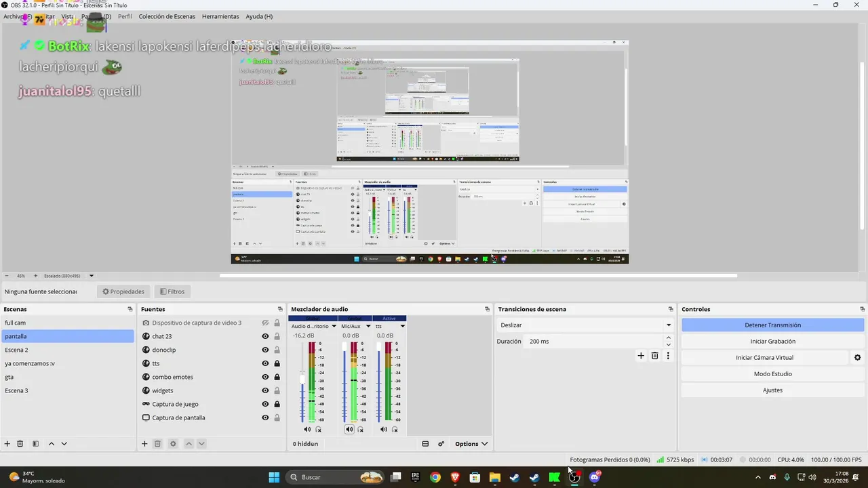Open Ajustes in Controles

point(772,390)
